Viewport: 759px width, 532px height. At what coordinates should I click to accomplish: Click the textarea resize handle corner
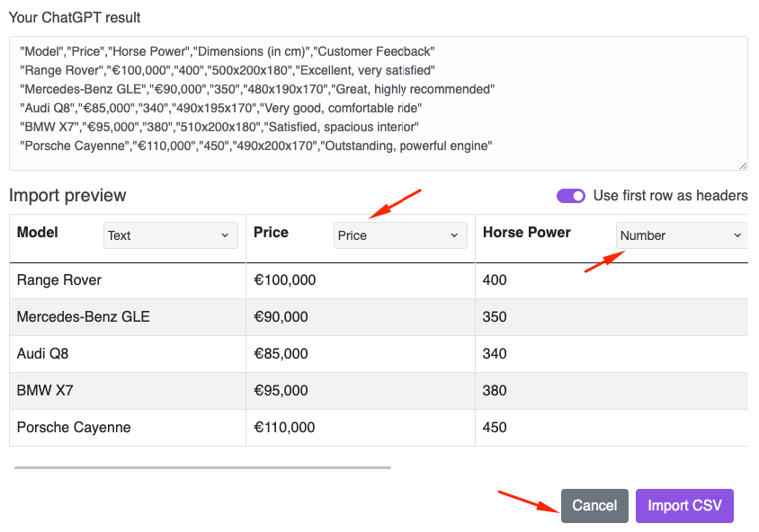[x=743, y=165]
